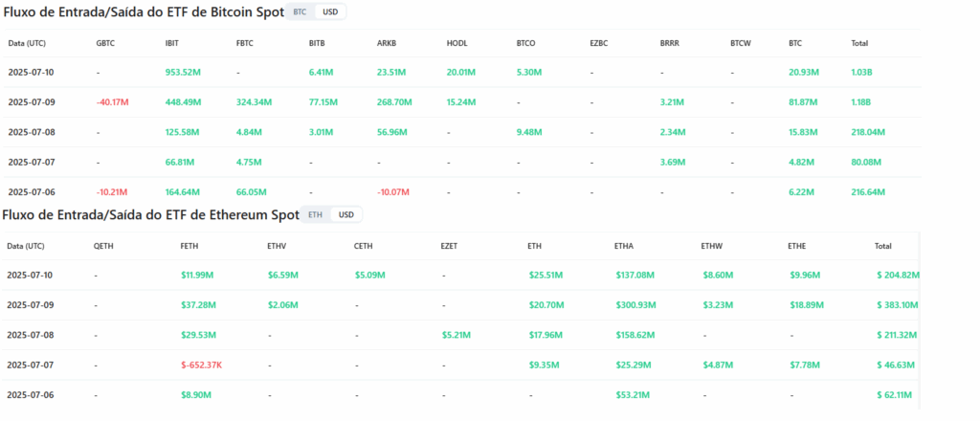Select USD toggle for Ethereum Spot ETF

point(346,215)
